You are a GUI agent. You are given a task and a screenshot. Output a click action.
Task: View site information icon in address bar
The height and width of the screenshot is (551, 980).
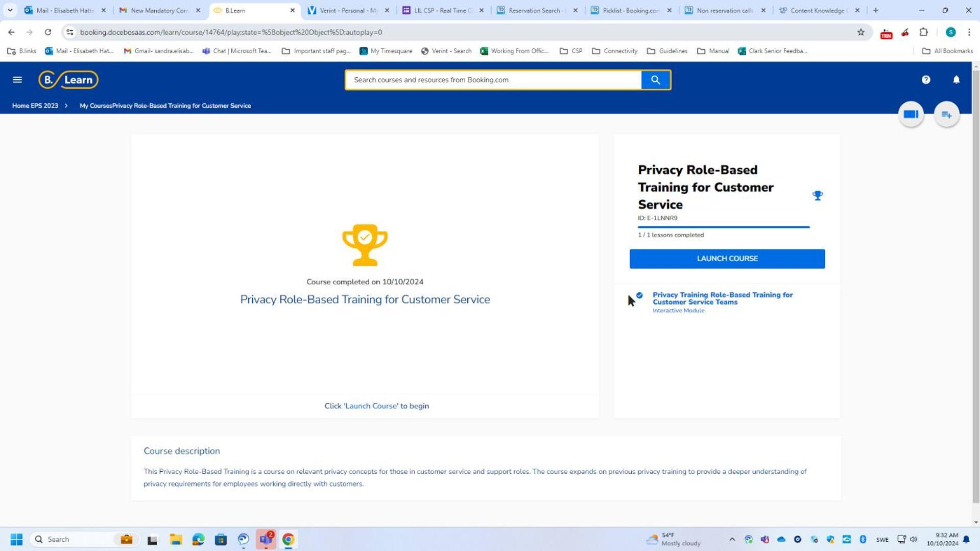[x=70, y=32]
